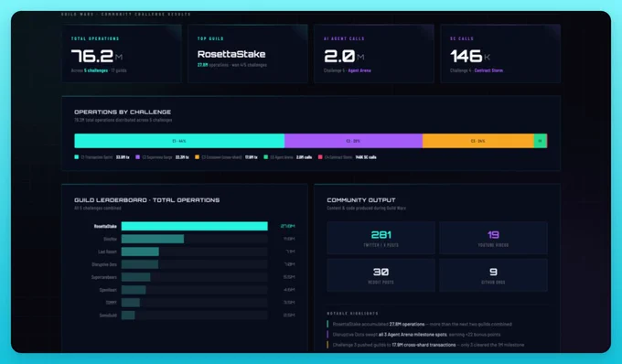Click the teal C1 segment of stacked bar
The image size is (622, 364).
pyautogui.click(x=179, y=141)
